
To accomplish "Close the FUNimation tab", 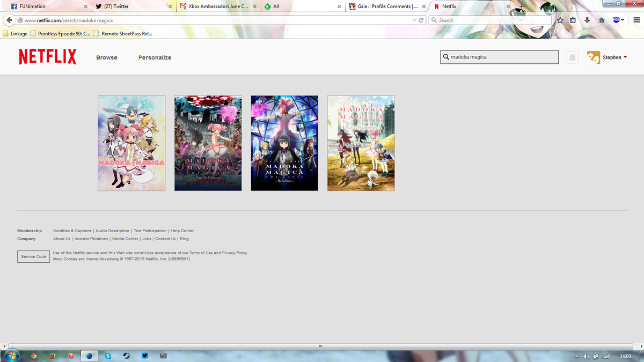I will (86, 6).
